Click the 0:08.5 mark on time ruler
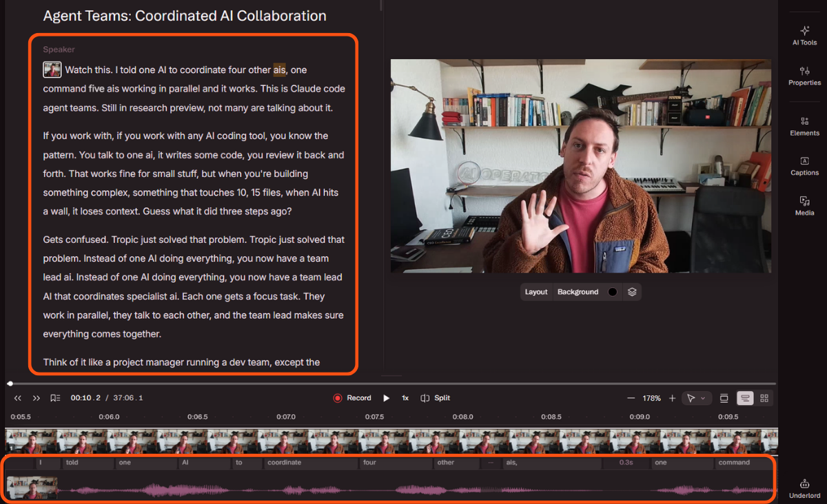This screenshot has height=504, width=827. tap(551, 417)
